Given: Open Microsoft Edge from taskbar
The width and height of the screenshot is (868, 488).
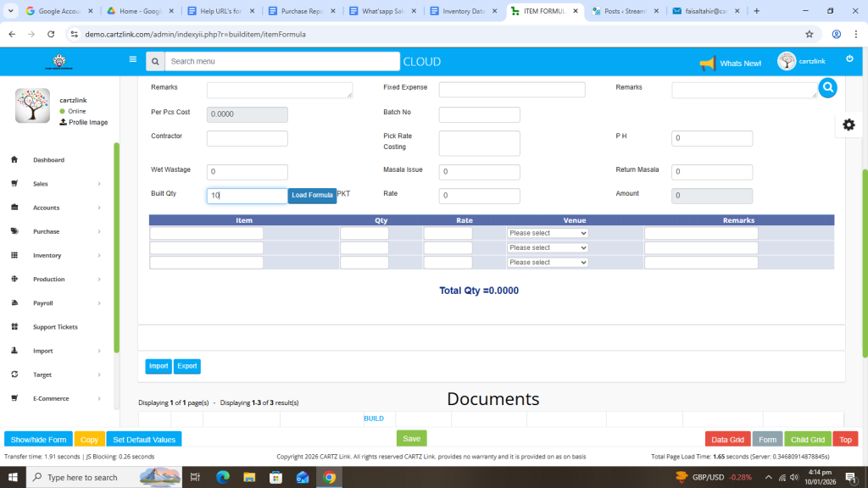Looking at the screenshot, I should point(223,477).
